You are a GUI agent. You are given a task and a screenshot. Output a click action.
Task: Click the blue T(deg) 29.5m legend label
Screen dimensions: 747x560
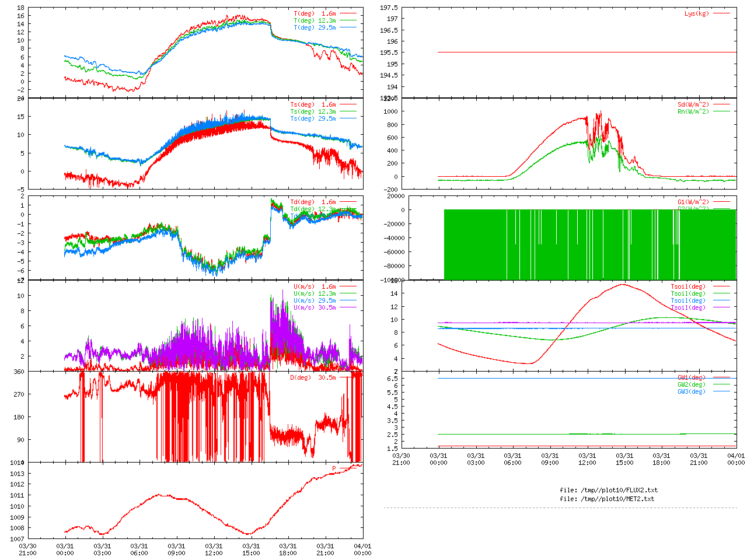[x=315, y=27]
